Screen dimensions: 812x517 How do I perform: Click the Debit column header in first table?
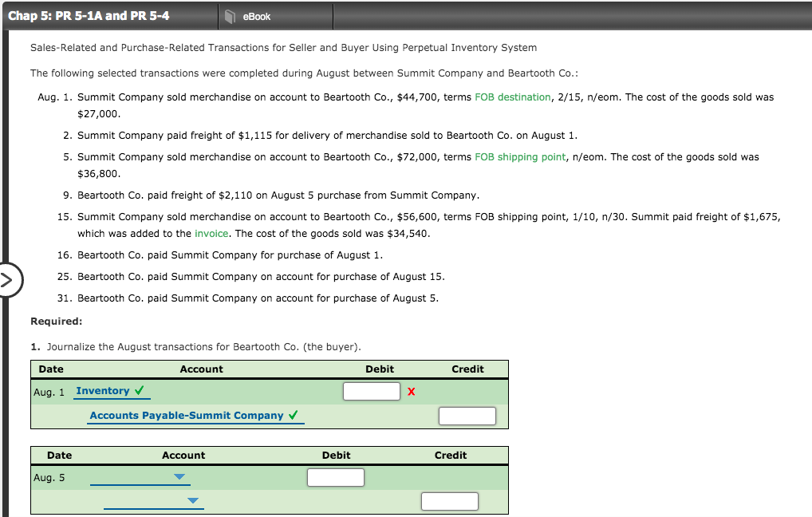click(x=380, y=369)
